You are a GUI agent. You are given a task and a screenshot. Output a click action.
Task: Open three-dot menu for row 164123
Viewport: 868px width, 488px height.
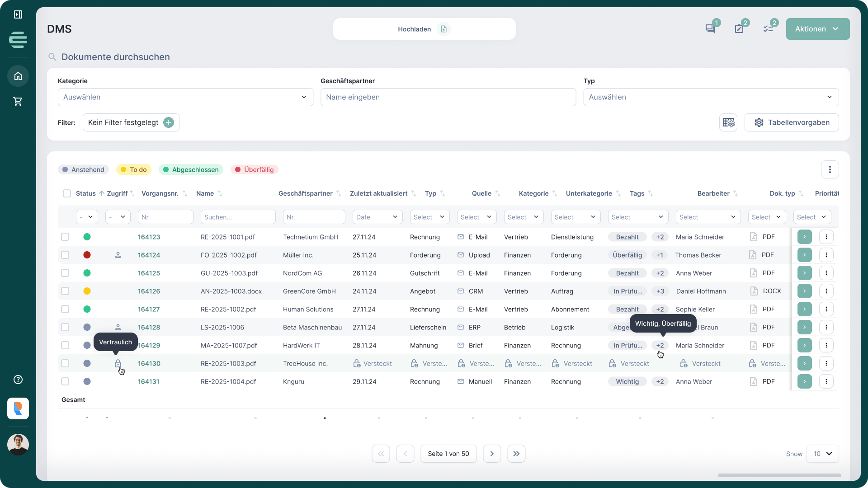point(826,237)
